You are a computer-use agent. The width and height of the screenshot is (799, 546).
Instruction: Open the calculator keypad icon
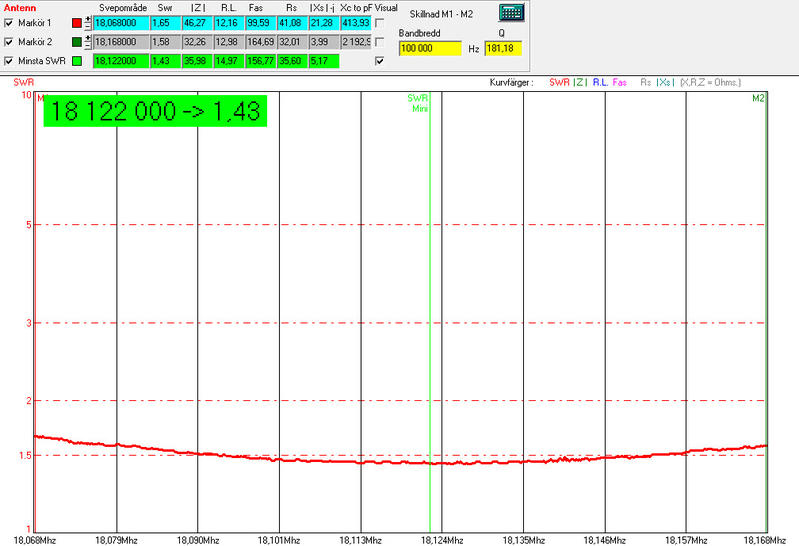pos(511,13)
